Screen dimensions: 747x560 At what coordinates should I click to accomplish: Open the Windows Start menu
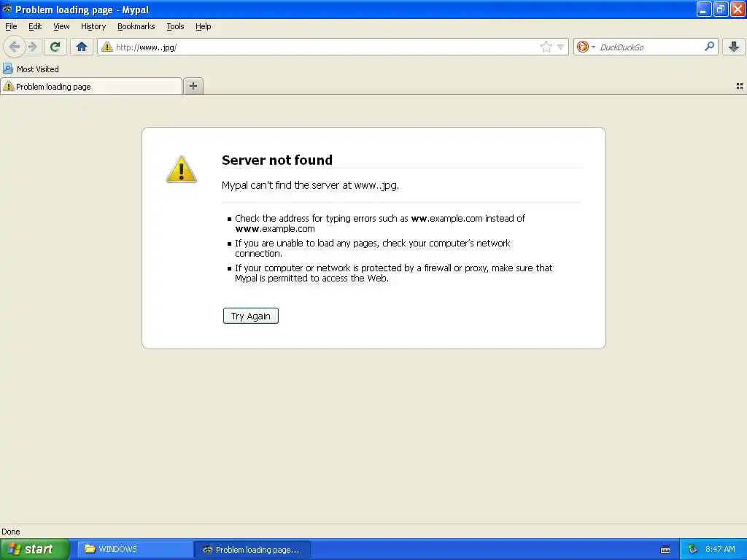point(35,549)
